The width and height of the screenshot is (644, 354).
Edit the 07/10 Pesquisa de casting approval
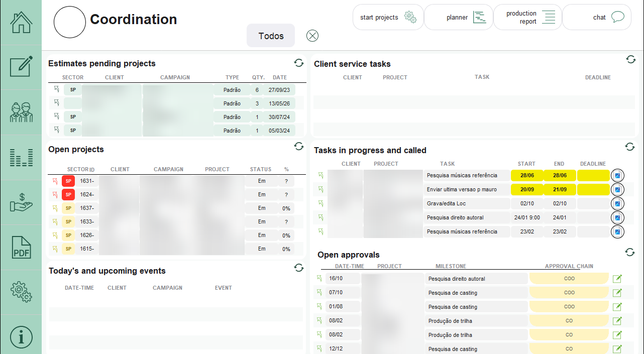pos(617,293)
